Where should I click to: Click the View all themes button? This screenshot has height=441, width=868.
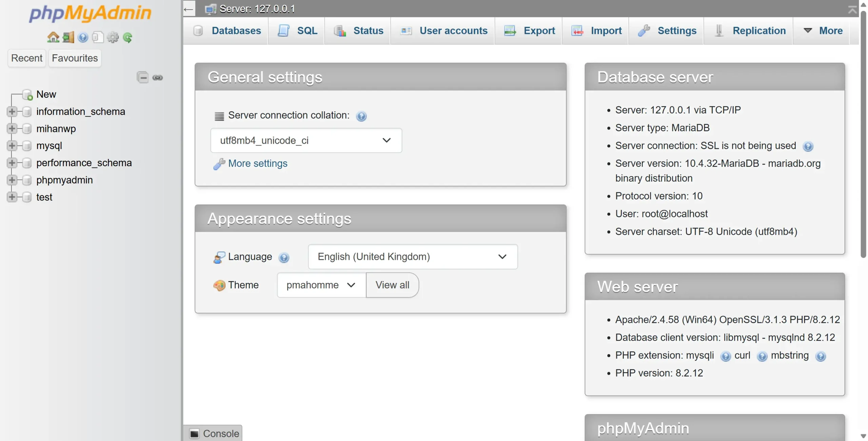(392, 285)
